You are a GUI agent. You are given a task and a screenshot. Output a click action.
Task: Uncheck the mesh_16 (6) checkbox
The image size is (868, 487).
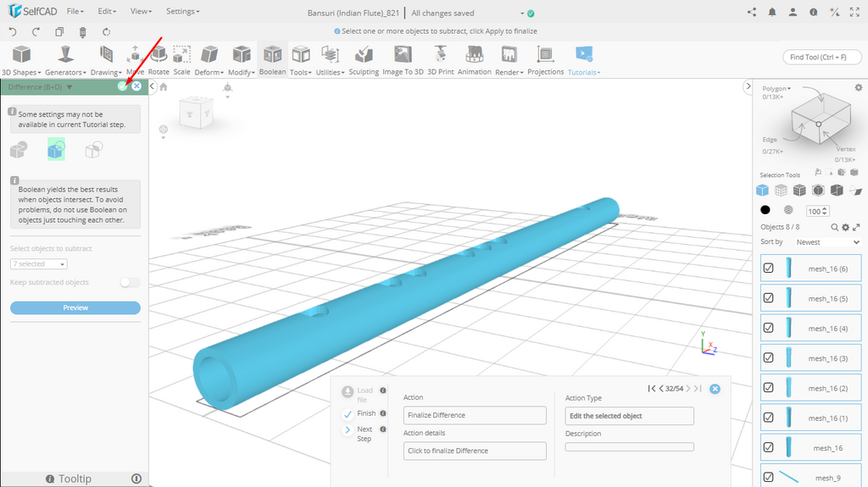[769, 268]
